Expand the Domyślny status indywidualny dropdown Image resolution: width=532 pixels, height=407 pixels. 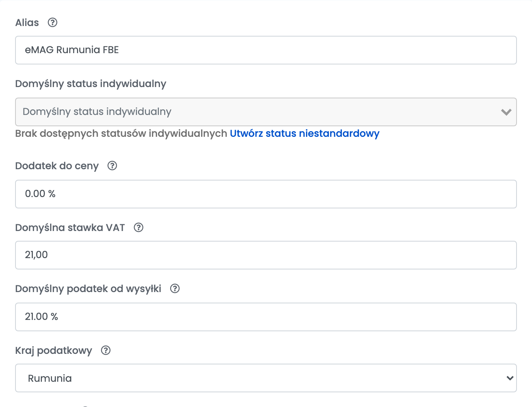pyautogui.click(x=266, y=112)
